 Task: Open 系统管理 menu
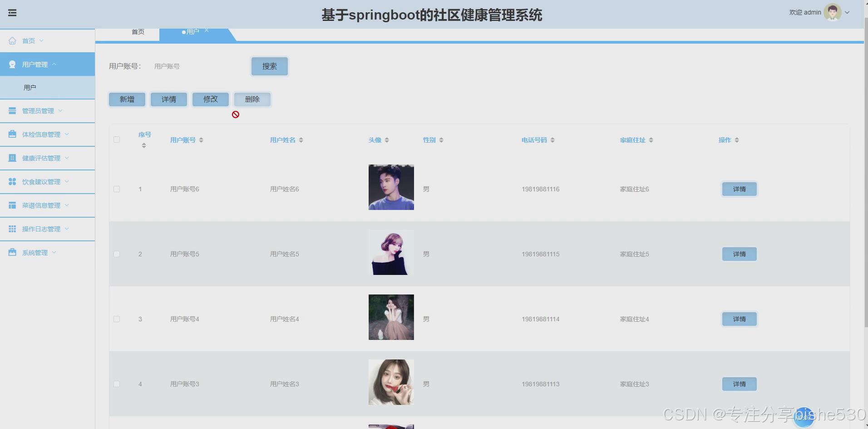pyautogui.click(x=48, y=253)
